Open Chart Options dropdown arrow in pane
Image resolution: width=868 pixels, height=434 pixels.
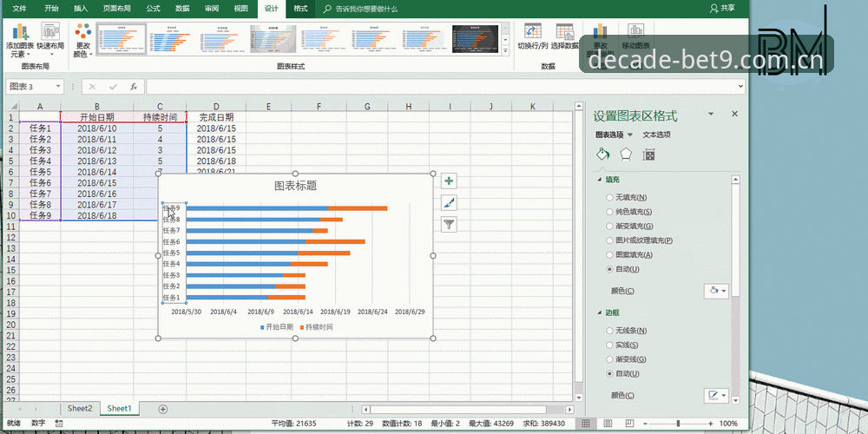630,135
